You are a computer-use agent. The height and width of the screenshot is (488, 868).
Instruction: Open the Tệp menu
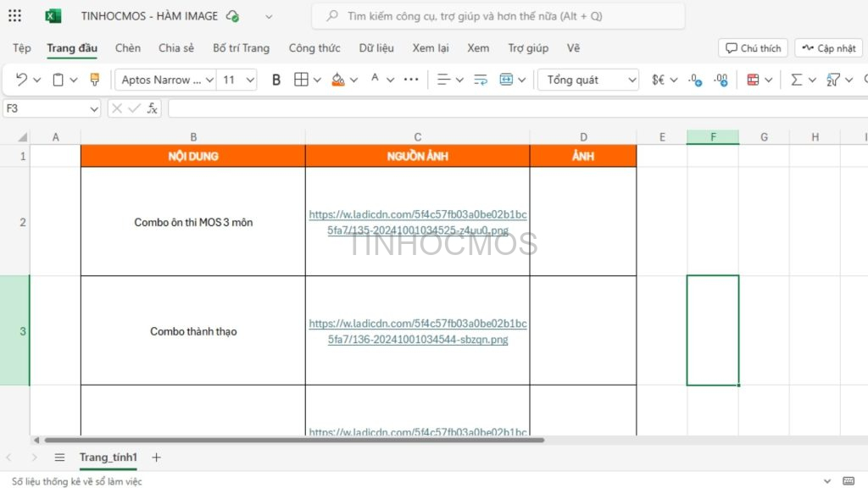pyautogui.click(x=21, y=48)
